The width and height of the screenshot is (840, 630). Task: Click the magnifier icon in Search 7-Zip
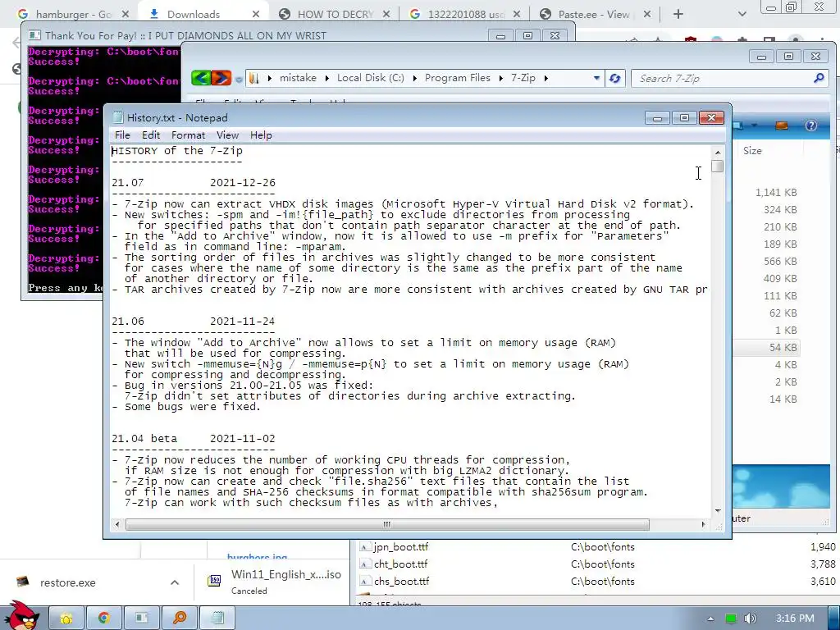click(x=818, y=78)
